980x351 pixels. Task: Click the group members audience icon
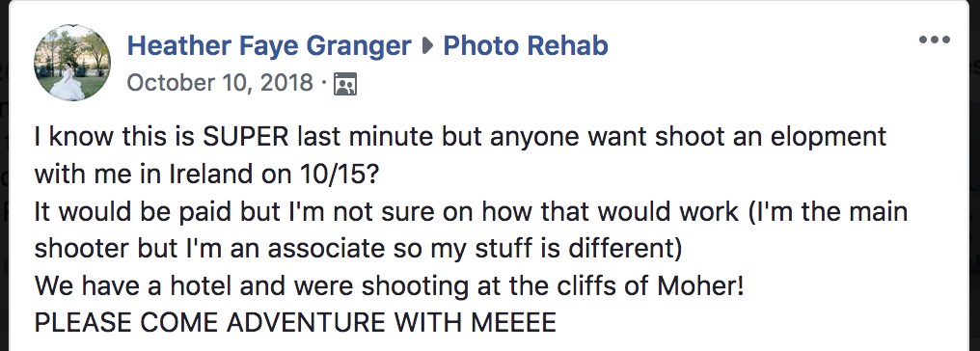click(345, 84)
